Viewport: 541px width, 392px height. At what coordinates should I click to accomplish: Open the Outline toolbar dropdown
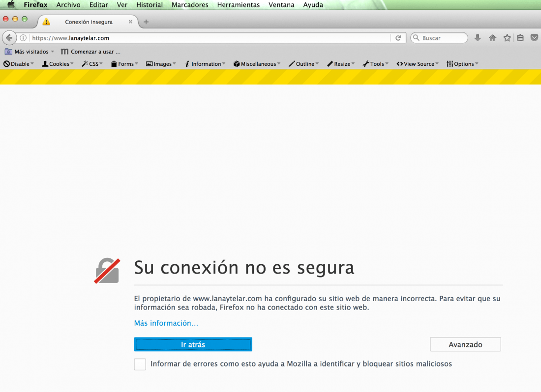pos(303,64)
